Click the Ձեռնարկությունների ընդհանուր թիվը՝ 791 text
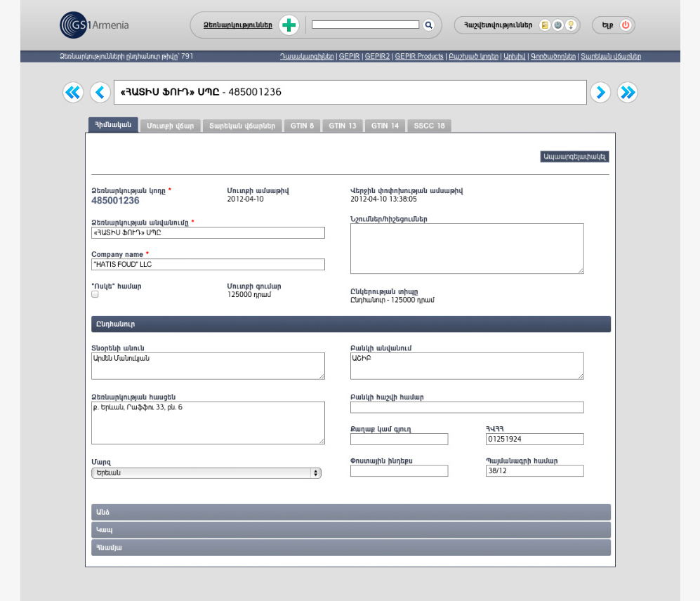The image size is (700, 601). coord(126,56)
